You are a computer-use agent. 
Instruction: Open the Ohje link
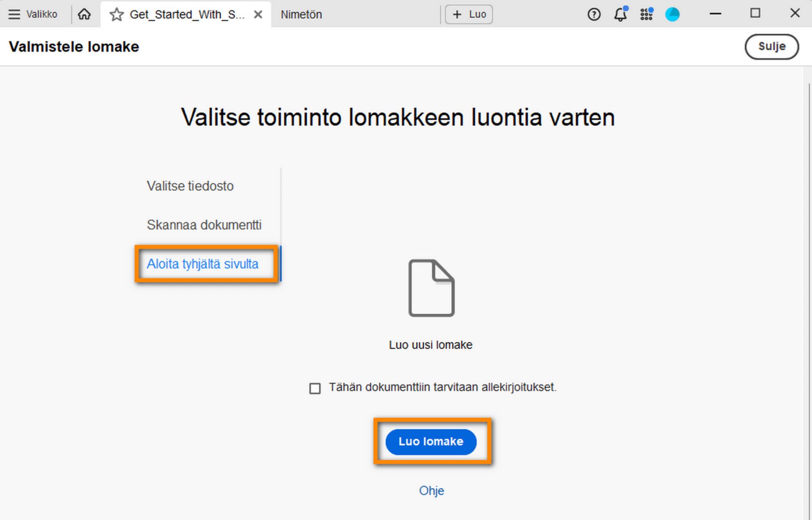point(431,490)
